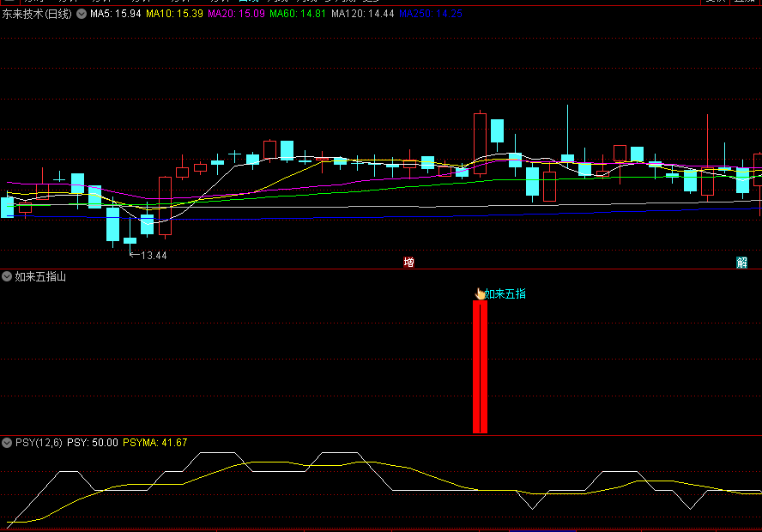762x532 pixels.
Task: Select the 东来技术(日线) chart title
Action: pyautogui.click(x=37, y=14)
